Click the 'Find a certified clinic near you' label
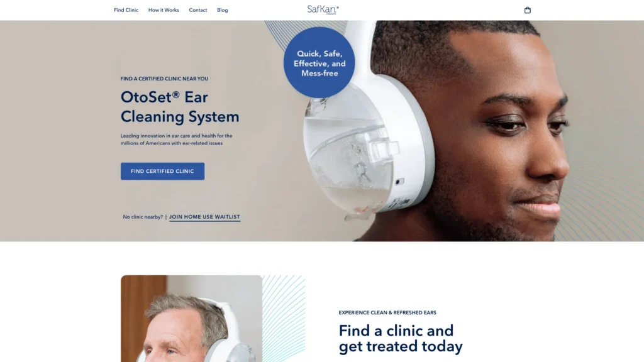This screenshot has height=362, width=644. (x=164, y=79)
